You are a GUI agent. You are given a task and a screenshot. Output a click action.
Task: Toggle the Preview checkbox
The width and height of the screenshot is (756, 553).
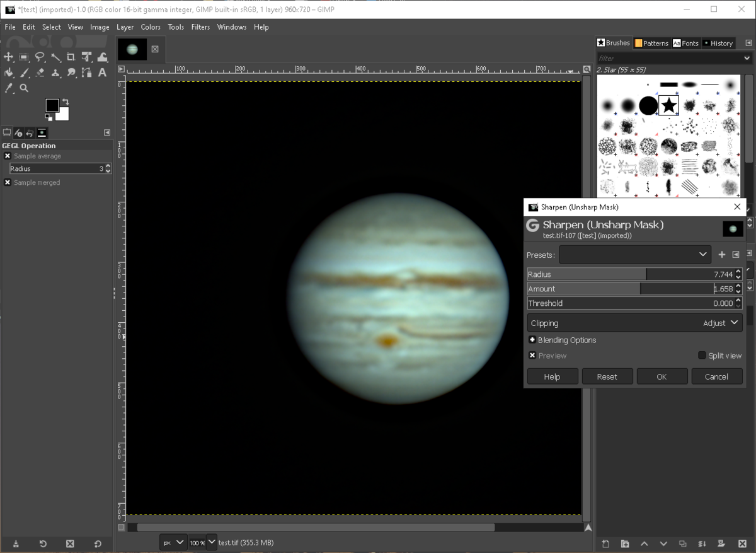[x=532, y=356]
